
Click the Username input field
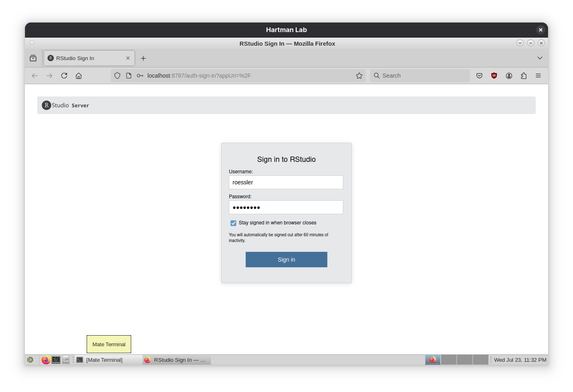[286, 182]
